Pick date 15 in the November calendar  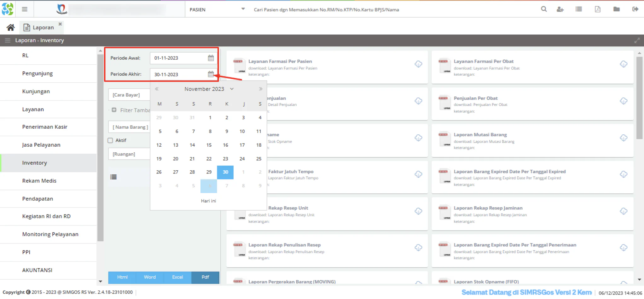pyautogui.click(x=209, y=145)
